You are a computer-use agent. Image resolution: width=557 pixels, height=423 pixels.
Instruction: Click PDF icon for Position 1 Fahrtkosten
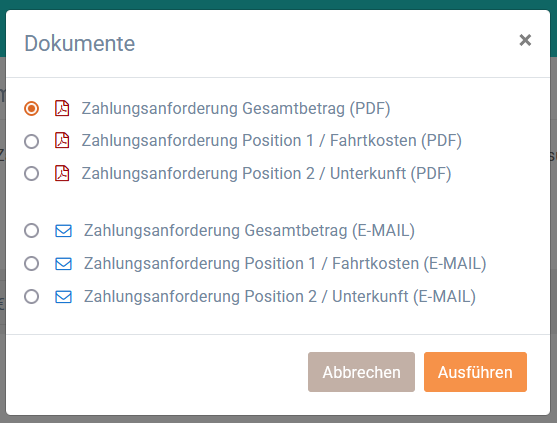point(62,140)
